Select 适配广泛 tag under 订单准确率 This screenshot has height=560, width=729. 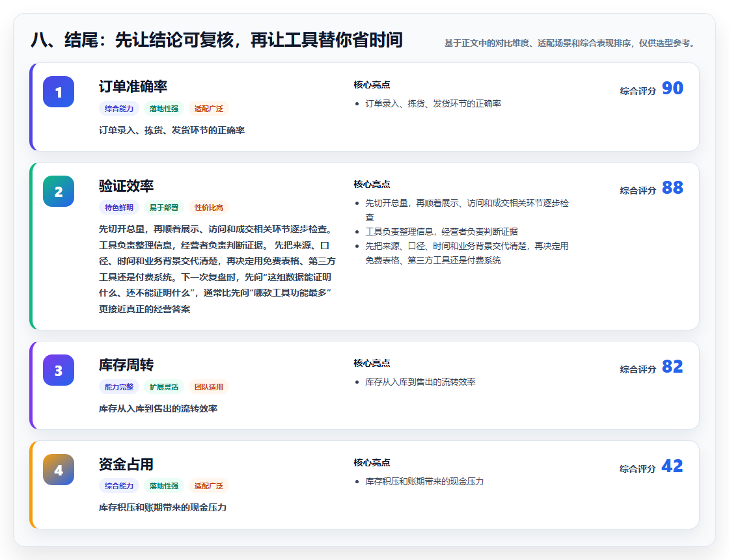click(209, 108)
